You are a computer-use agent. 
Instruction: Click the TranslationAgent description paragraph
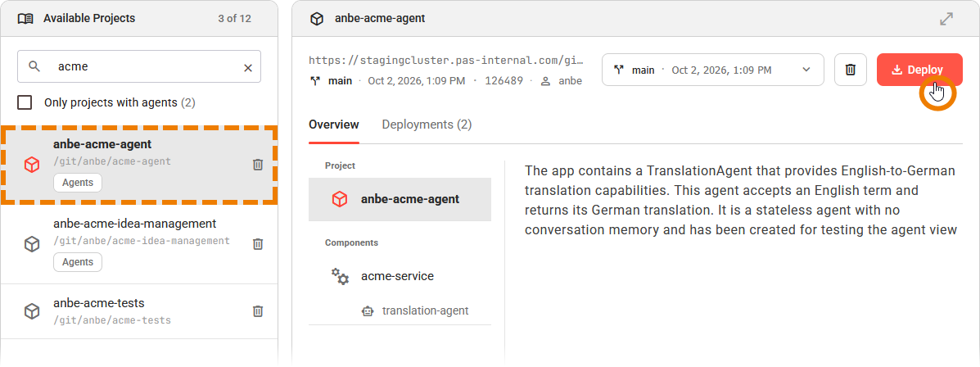tap(741, 200)
